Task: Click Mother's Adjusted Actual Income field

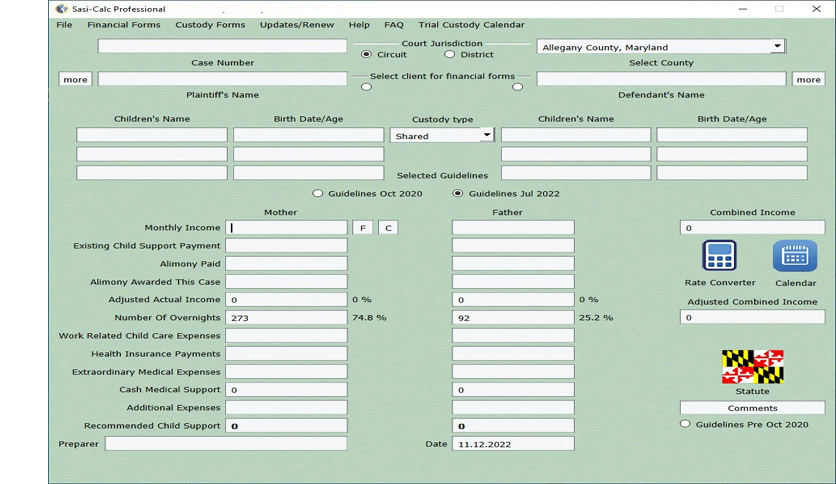Action: click(286, 300)
